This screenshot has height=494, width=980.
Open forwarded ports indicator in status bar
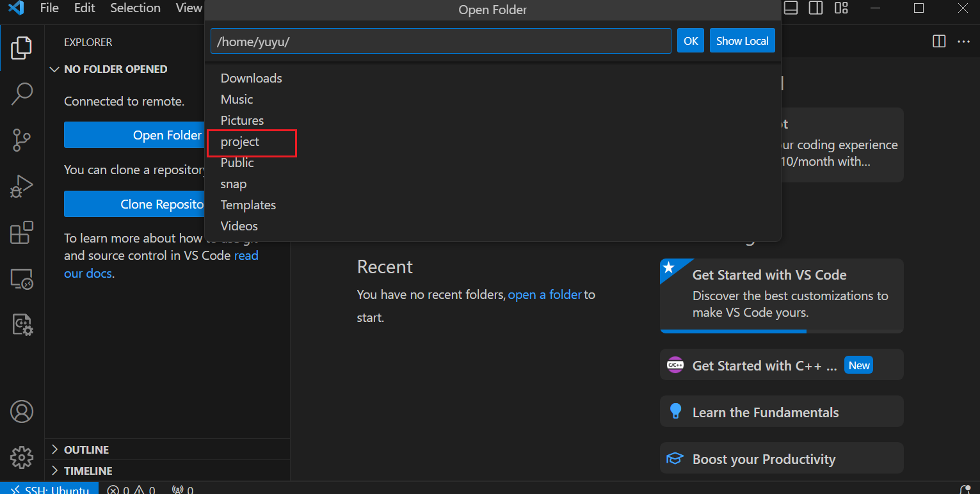pos(183,490)
